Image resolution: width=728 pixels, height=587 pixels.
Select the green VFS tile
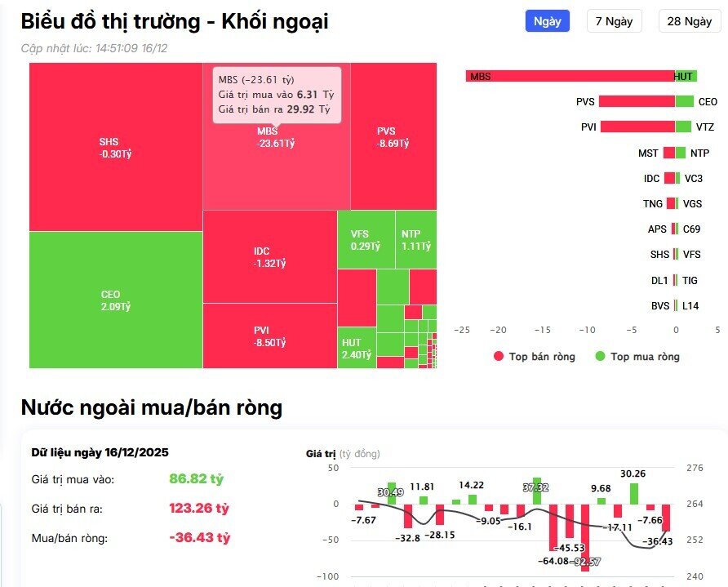click(x=365, y=239)
